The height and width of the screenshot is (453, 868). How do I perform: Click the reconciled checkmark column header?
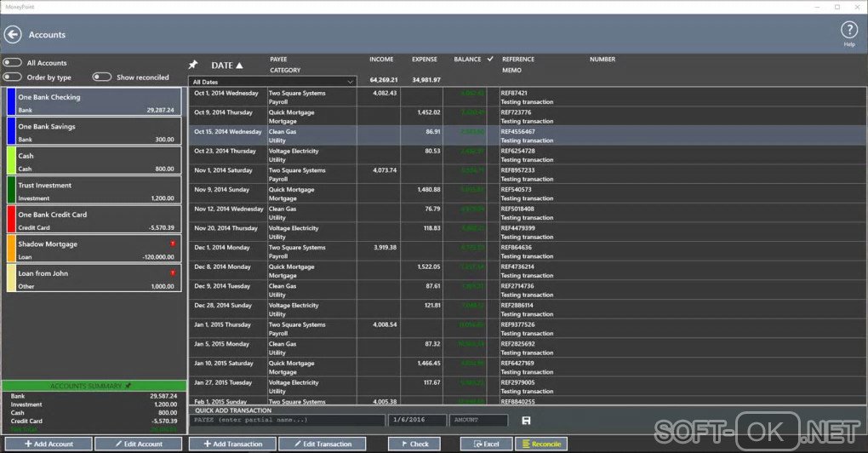coord(490,59)
